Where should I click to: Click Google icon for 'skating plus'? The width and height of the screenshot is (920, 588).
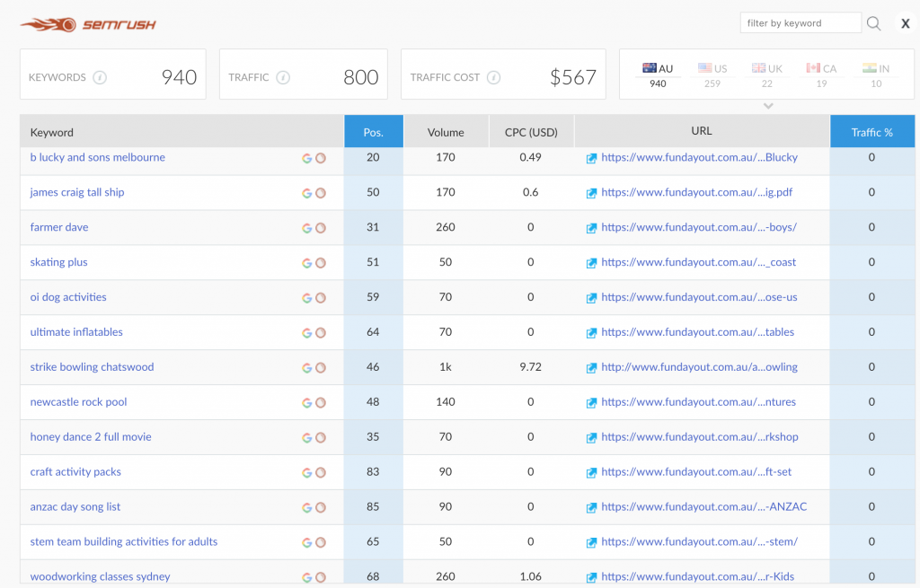[x=307, y=263]
